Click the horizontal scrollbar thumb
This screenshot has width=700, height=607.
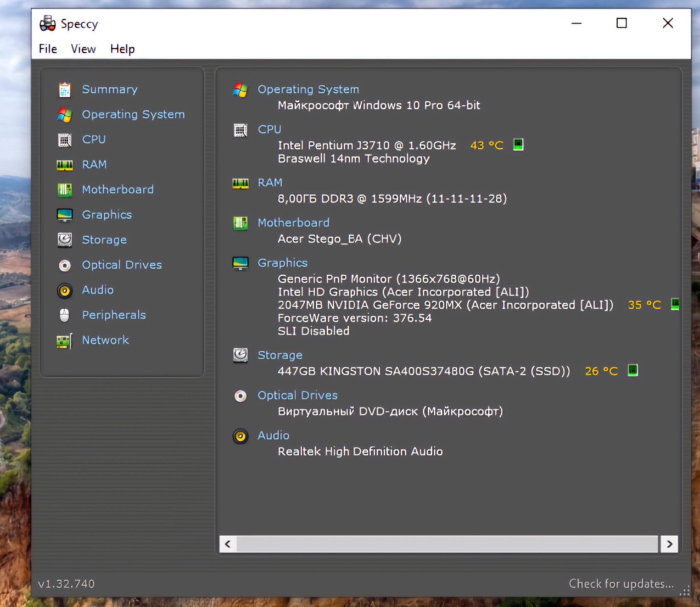tap(447, 544)
